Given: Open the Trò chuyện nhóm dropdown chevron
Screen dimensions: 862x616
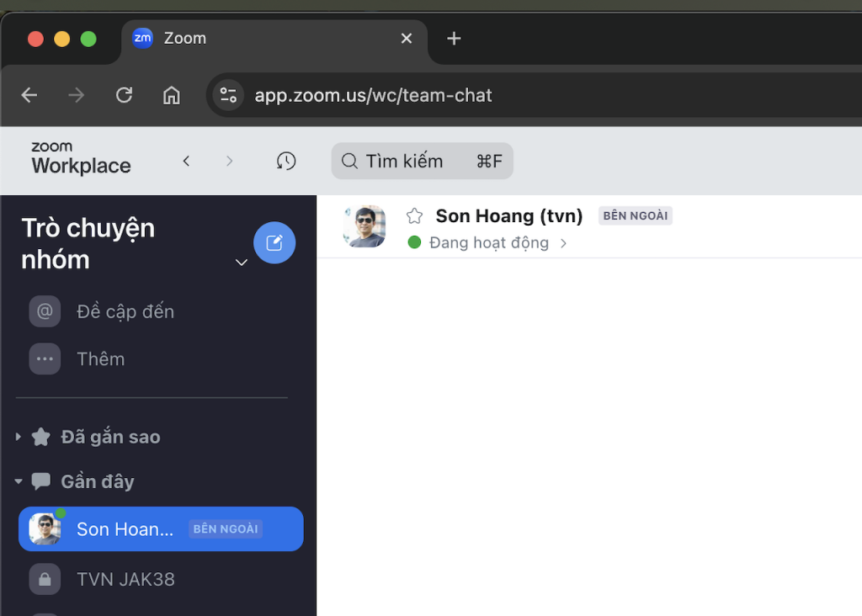Looking at the screenshot, I should 242,262.
